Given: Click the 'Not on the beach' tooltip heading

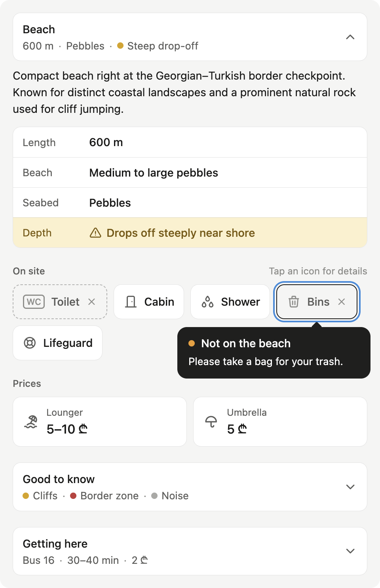Looking at the screenshot, I should (246, 343).
